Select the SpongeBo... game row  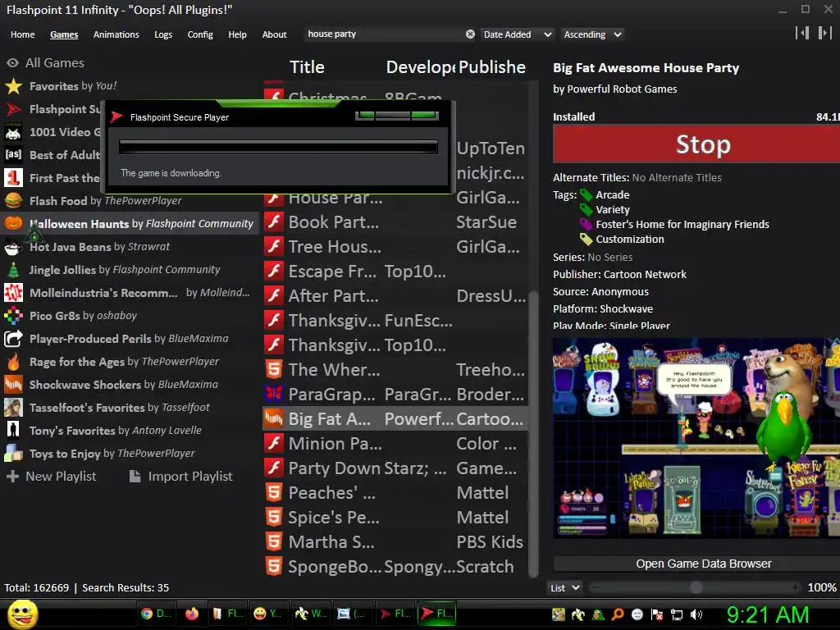(395, 567)
